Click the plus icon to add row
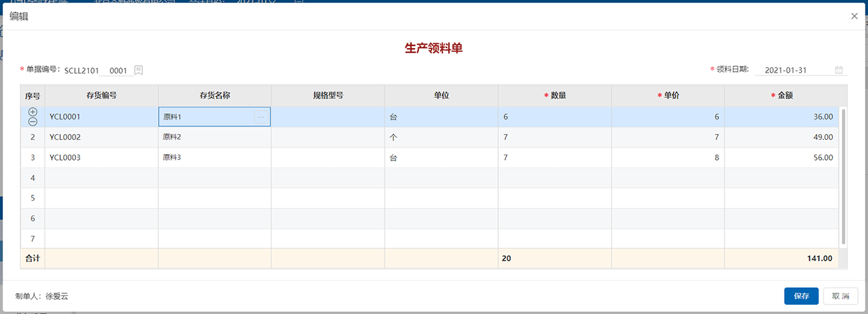 pyautogui.click(x=33, y=112)
